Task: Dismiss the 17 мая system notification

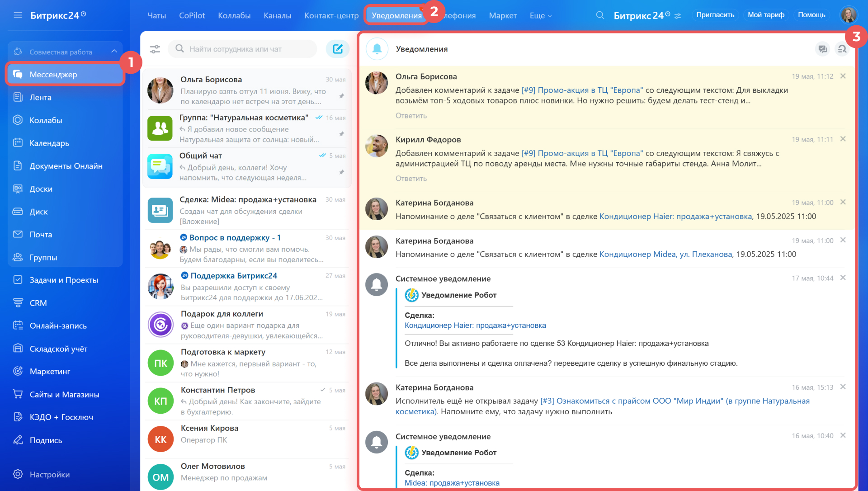Action: click(843, 278)
